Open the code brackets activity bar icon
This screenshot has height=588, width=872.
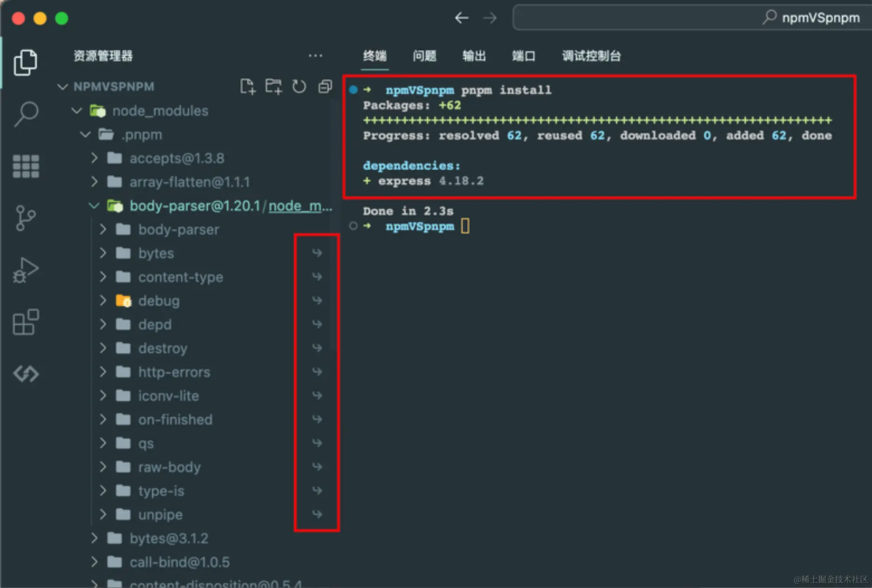pyautogui.click(x=26, y=374)
